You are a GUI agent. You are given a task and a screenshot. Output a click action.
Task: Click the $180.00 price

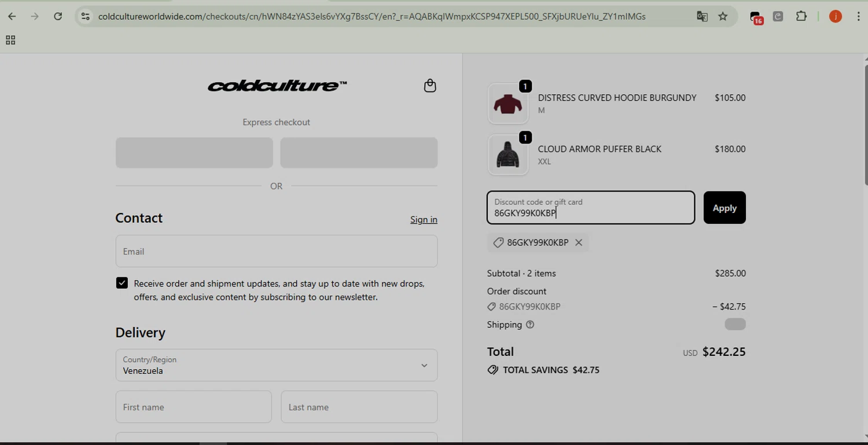click(730, 149)
